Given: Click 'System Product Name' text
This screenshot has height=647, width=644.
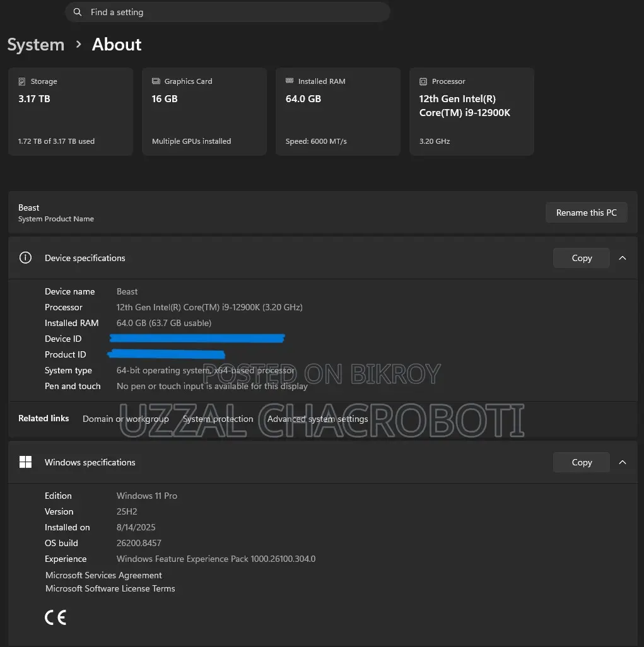Looking at the screenshot, I should coord(56,219).
